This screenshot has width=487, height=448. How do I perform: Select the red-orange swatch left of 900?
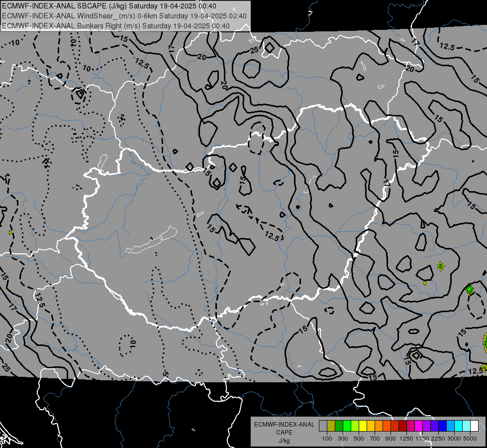click(387, 426)
